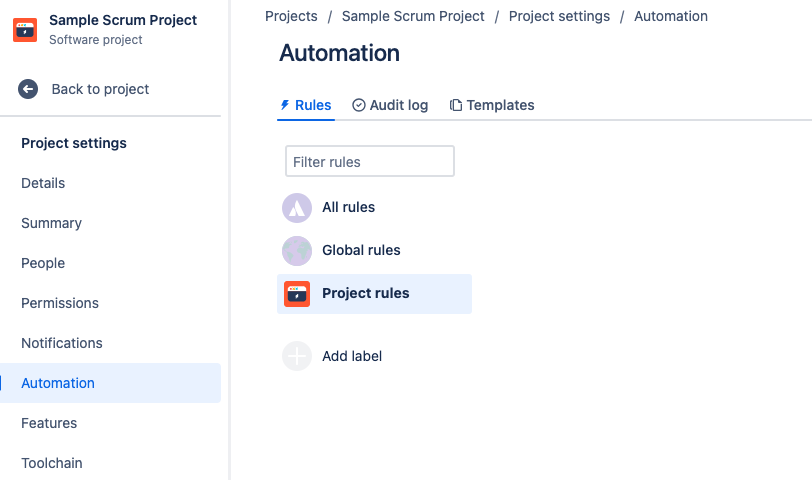Click the Audit log checkmark icon
Viewport: 812px width, 480px height.
359,105
